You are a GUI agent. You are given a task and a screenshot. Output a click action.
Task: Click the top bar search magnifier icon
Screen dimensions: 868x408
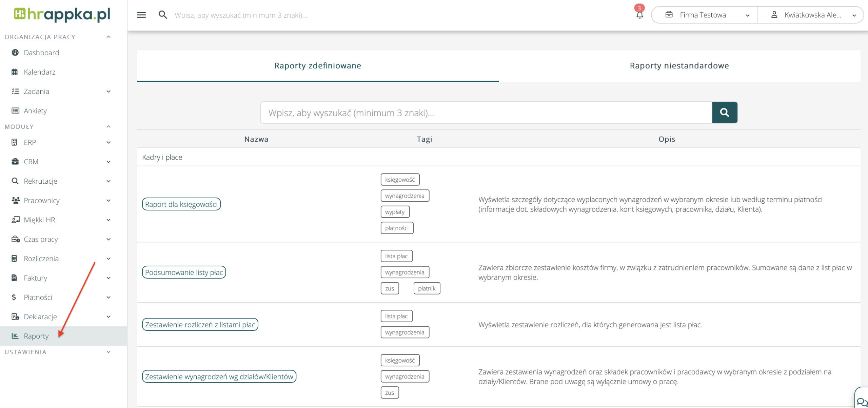[163, 15]
